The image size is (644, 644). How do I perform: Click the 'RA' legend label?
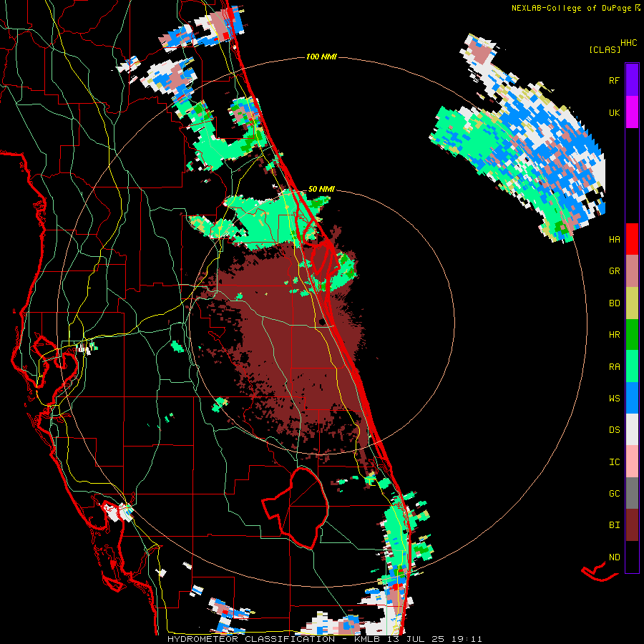coord(614,366)
